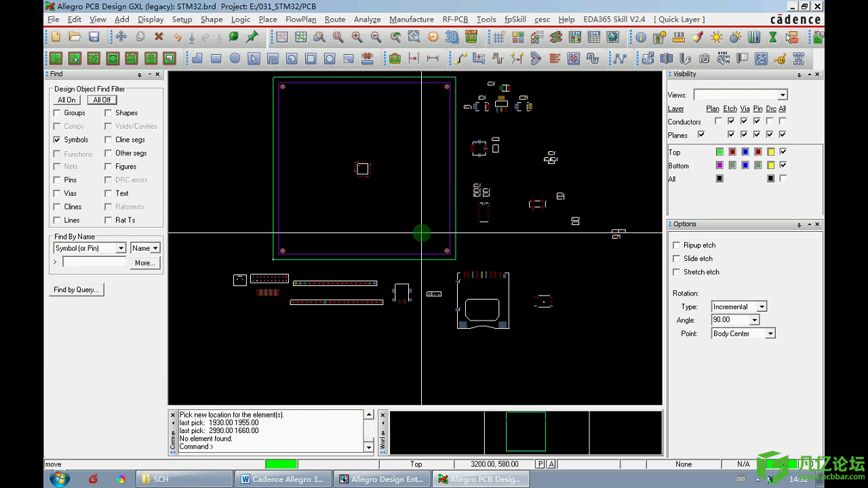Screen dimensions: 868x488
Task: Click the red X Delete icon
Action: coord(159,37)
